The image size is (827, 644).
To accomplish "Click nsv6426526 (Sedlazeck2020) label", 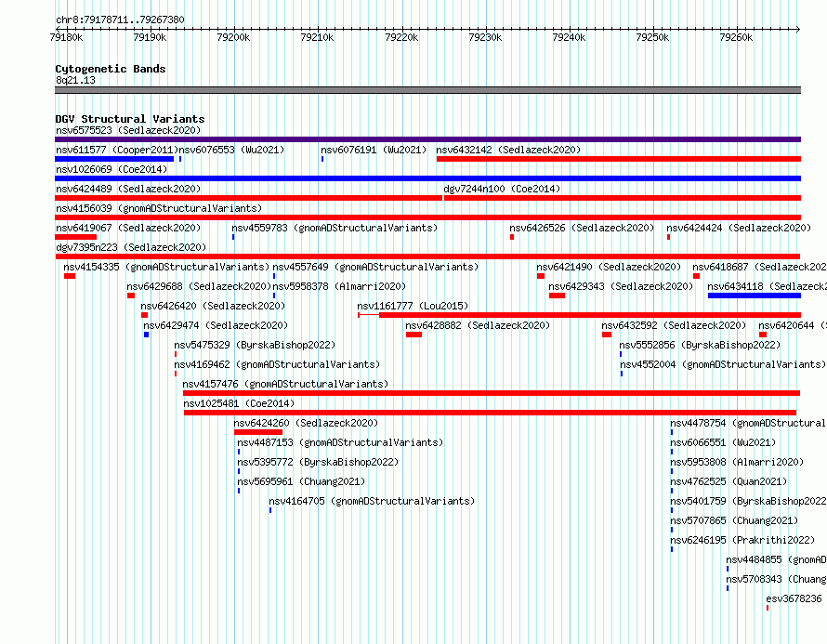I will [x=582, y=228].
